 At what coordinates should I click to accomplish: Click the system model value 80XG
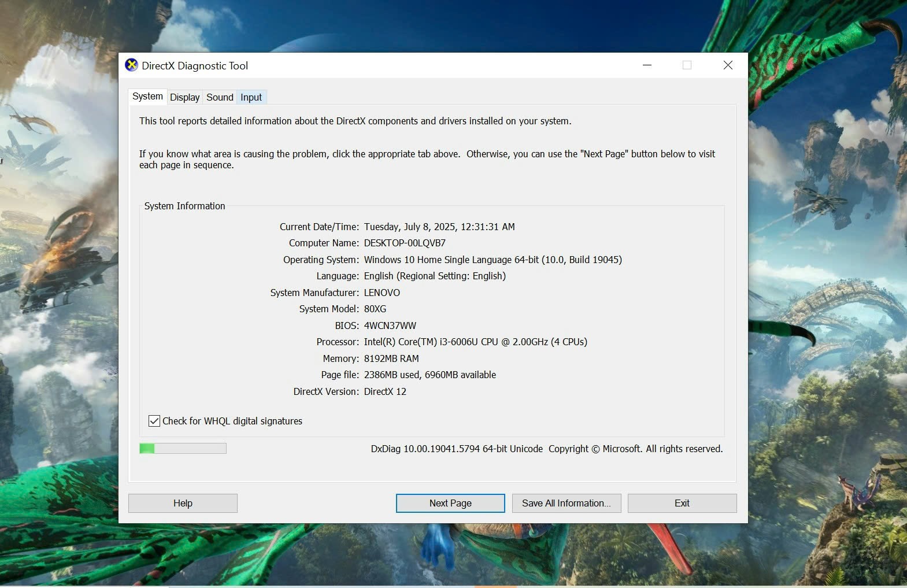pyautogui.click(x=375, y=309)
